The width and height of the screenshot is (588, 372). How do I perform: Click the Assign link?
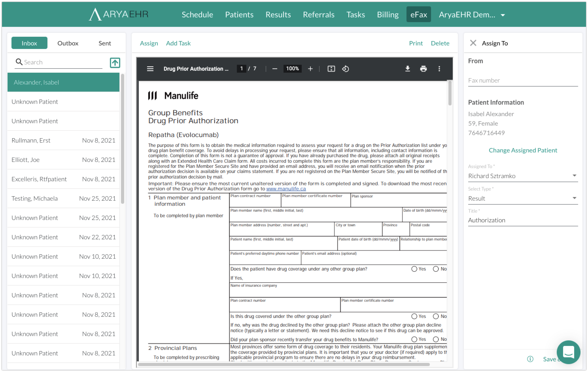click(x=149, y=43)
